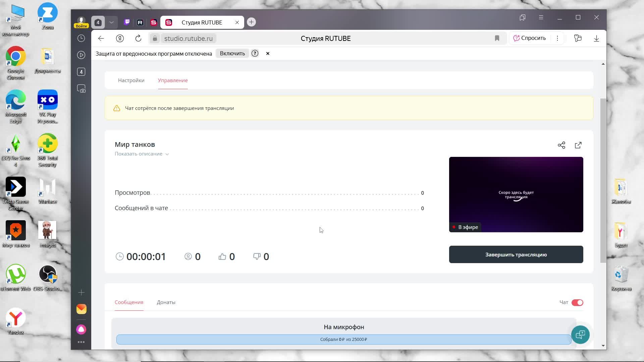Viewport: 644px width, 362px height.
Task: Bookmark this page icon
Action: pos(497,39)
